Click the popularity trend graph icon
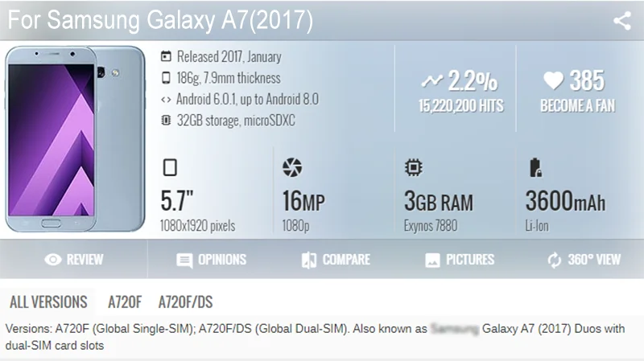This screenshot has width=644, height=361. pyautogui.click(x=432, y=80)
